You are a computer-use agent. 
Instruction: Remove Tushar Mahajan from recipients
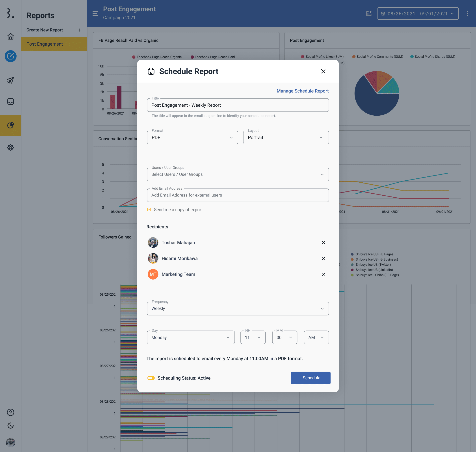point(324,242)
